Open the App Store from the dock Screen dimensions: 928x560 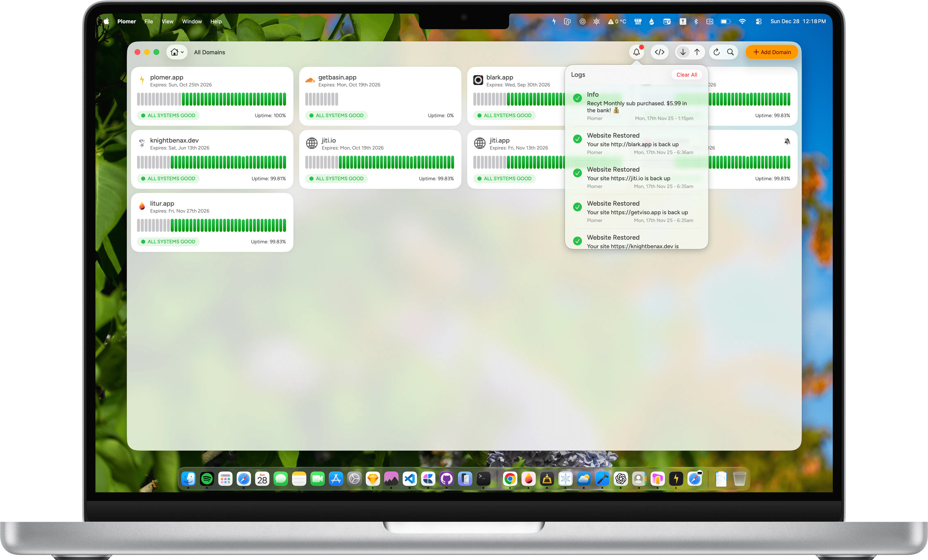pyautogui.click(x=336, y=479)
